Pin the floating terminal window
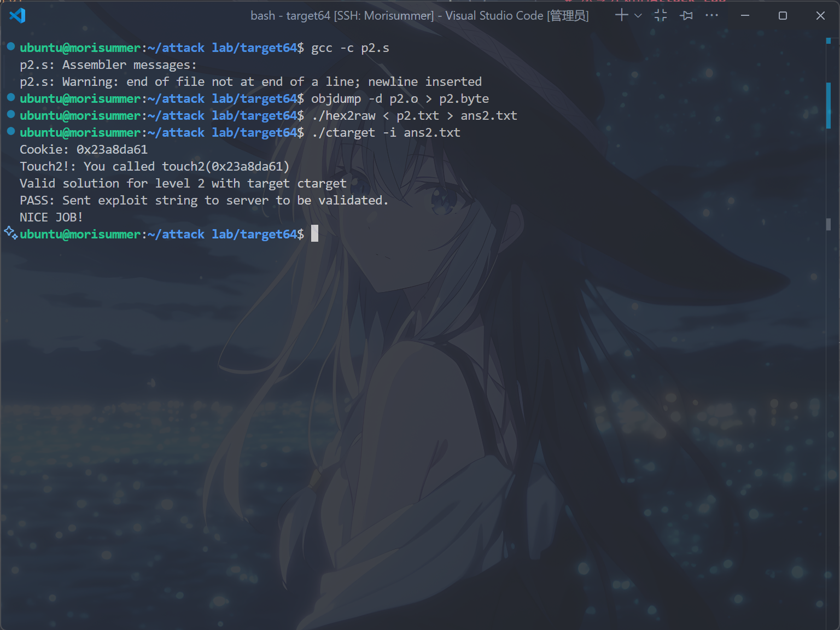Screen dimensions: 840x630 [x=686, y=15]
